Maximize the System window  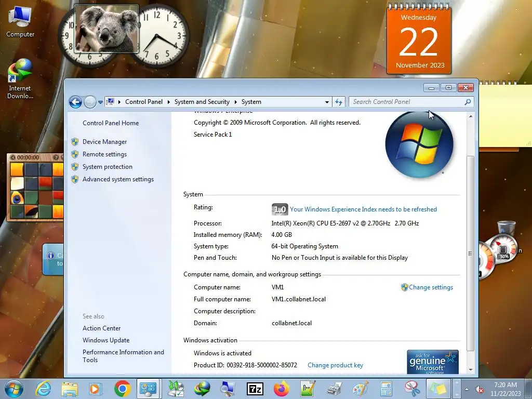[x=448, y=88]
